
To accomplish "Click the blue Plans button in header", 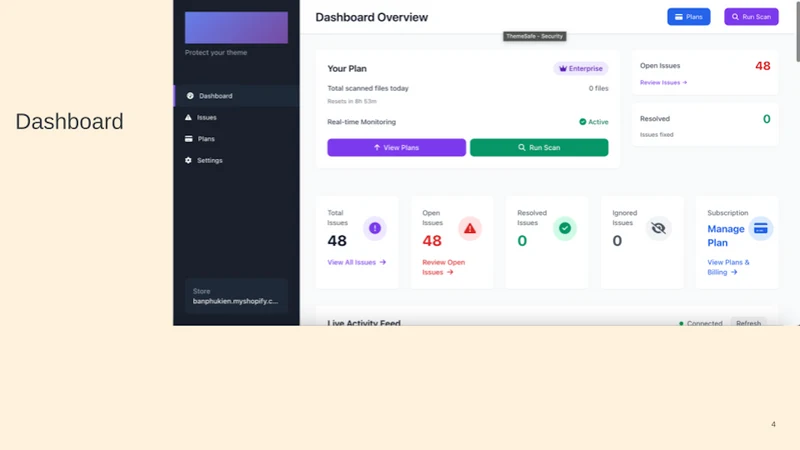I will [x=689, y=17].
